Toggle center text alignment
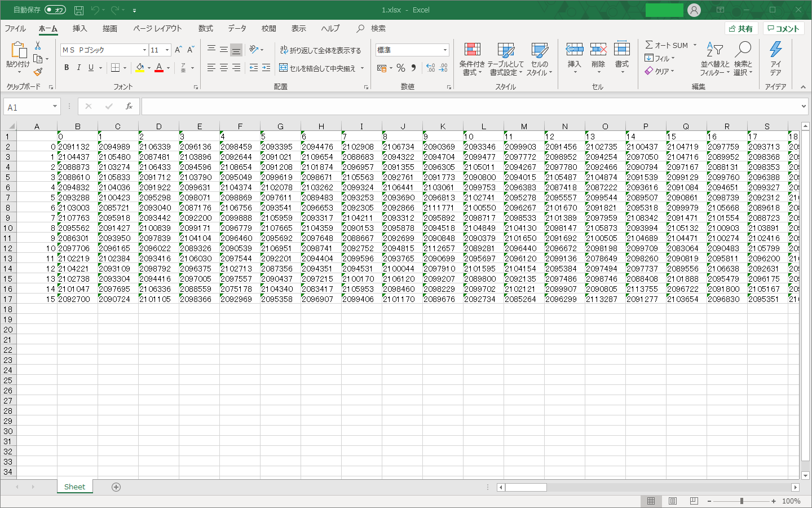 (x=224, y=68)
